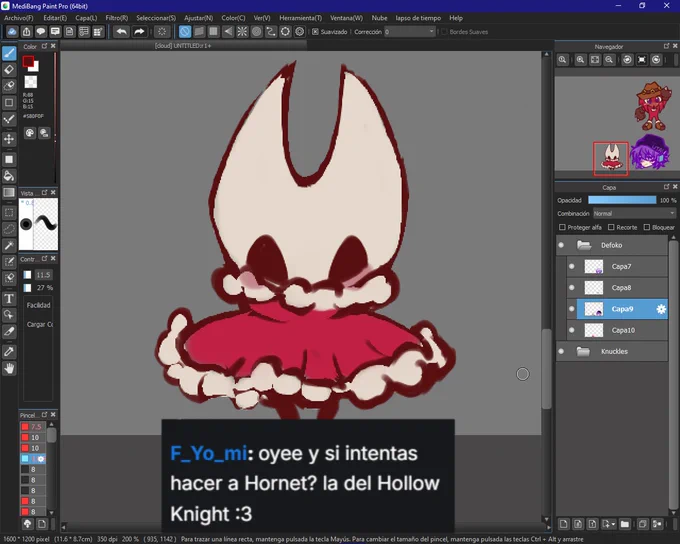Open the color palette wheel icon
The height and width of the screenshot is (544, 680).
coord(29,133)
